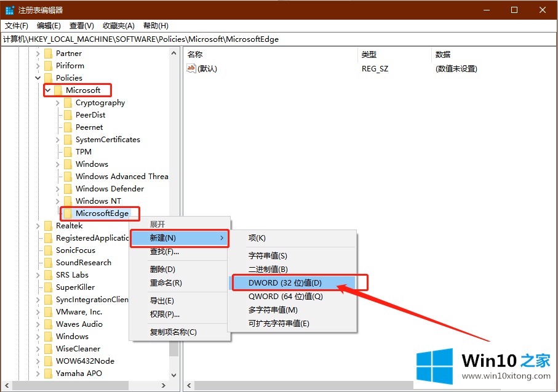Click the Peernet folder icon
Viewport: 558px width, 392px height.
(68, 127)
